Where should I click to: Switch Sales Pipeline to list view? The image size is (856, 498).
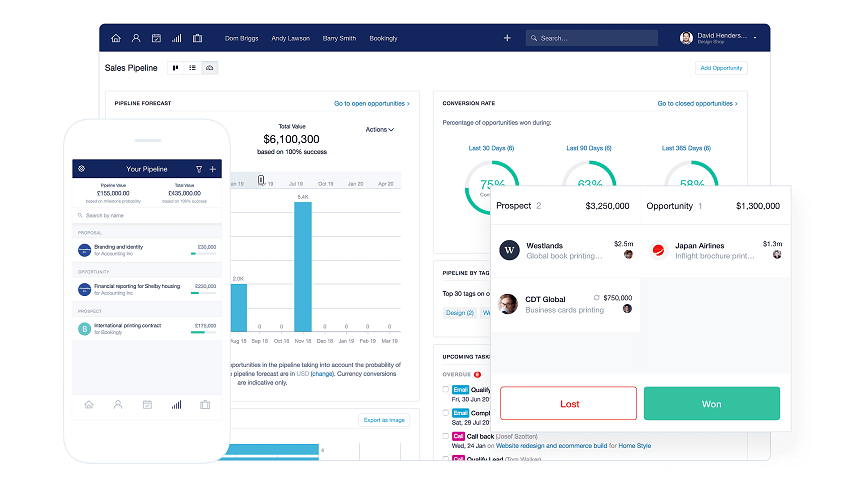tap(192, 68)
